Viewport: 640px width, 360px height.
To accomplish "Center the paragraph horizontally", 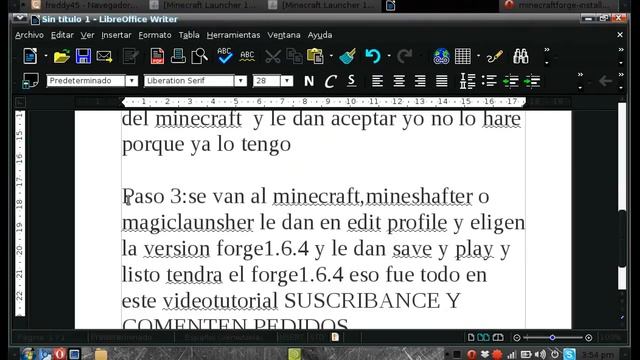I will (399, 81).
